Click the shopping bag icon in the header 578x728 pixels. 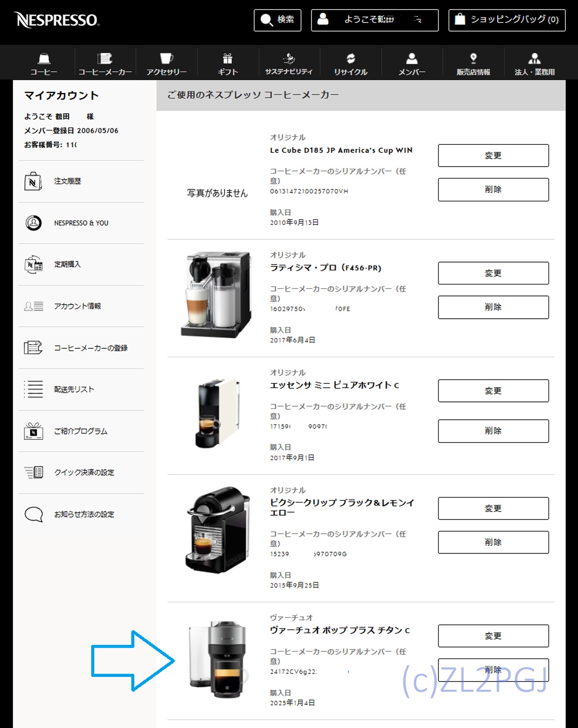(x=460, y=19)
